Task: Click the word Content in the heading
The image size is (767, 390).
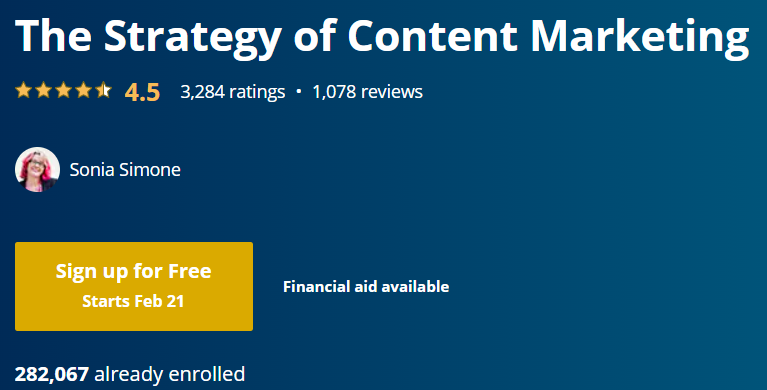Action: click(432, 35)
